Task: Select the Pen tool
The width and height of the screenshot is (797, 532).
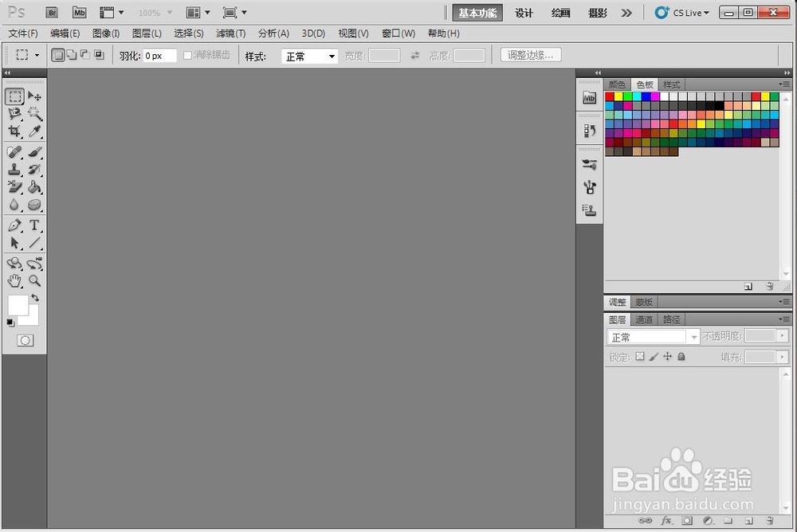Action: click(x=14, y=225)
